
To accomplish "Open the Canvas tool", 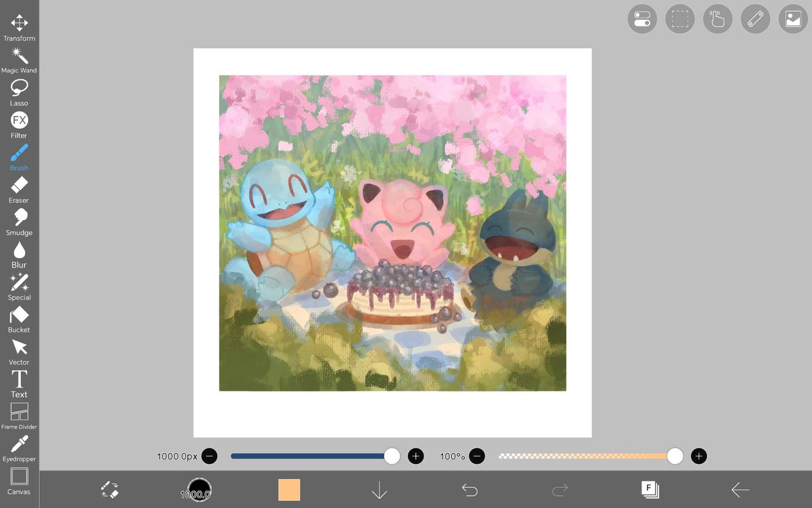I will [19, 482].
